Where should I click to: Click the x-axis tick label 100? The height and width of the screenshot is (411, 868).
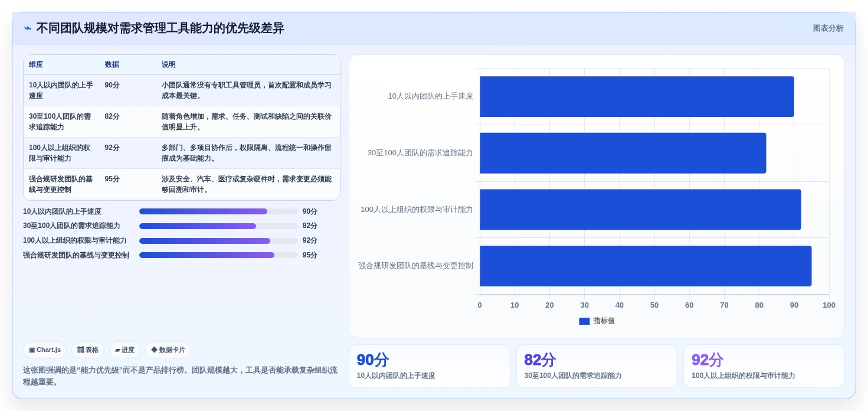[829, 305]
